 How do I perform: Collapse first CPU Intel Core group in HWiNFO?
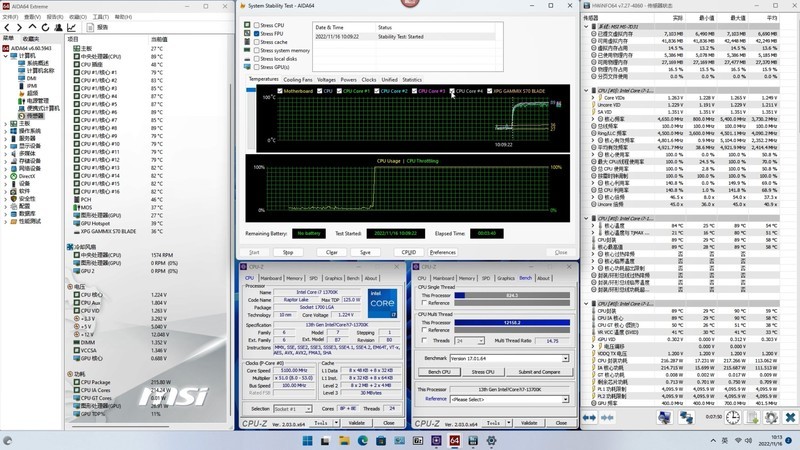586,90
